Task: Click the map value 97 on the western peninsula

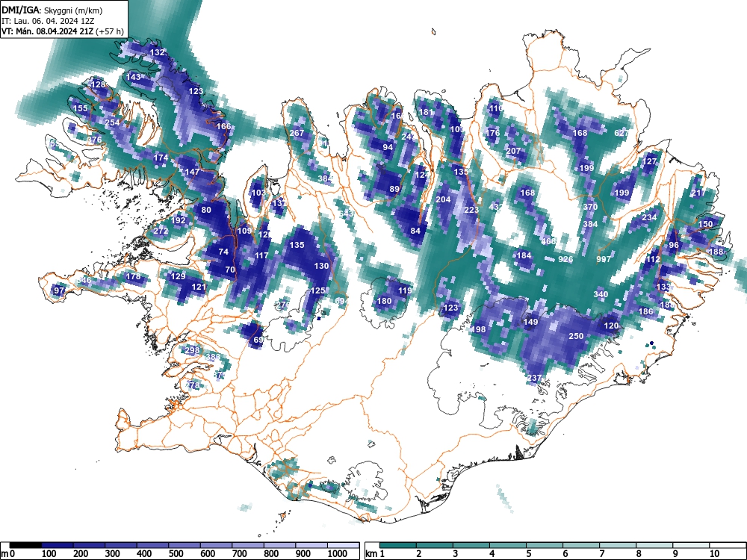Action: coord(60,290)
